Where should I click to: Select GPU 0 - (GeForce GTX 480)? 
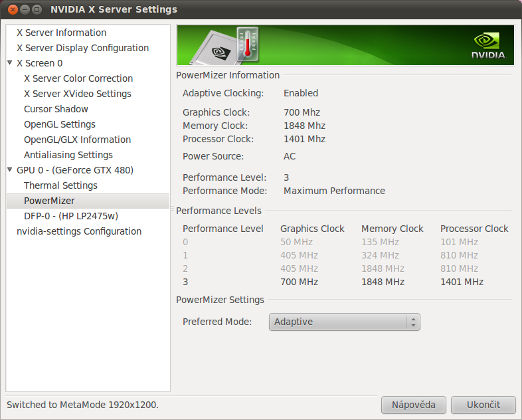[x=75, y=170]
